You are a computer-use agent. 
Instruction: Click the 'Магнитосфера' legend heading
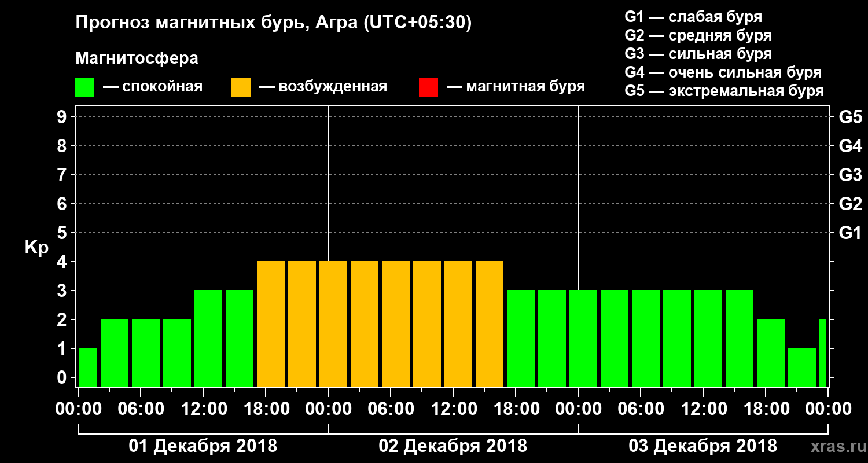pyautogui.click(x=137, y=58)
